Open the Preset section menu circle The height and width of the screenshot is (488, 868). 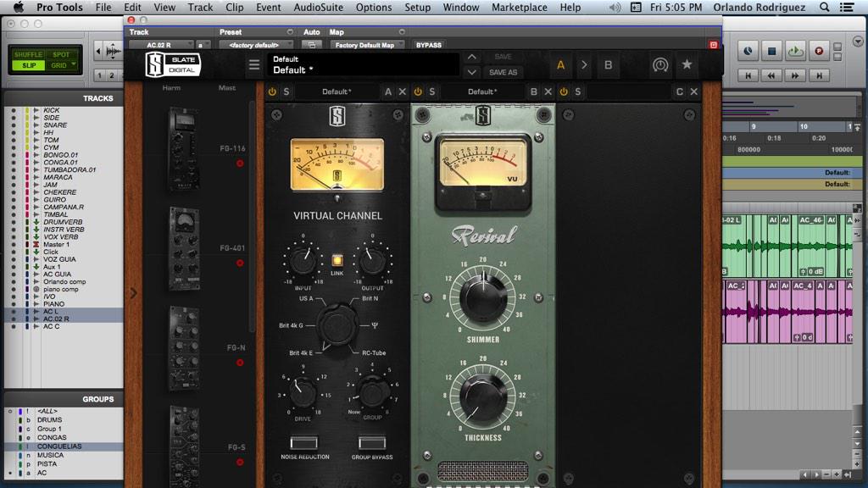pos(290,31)
